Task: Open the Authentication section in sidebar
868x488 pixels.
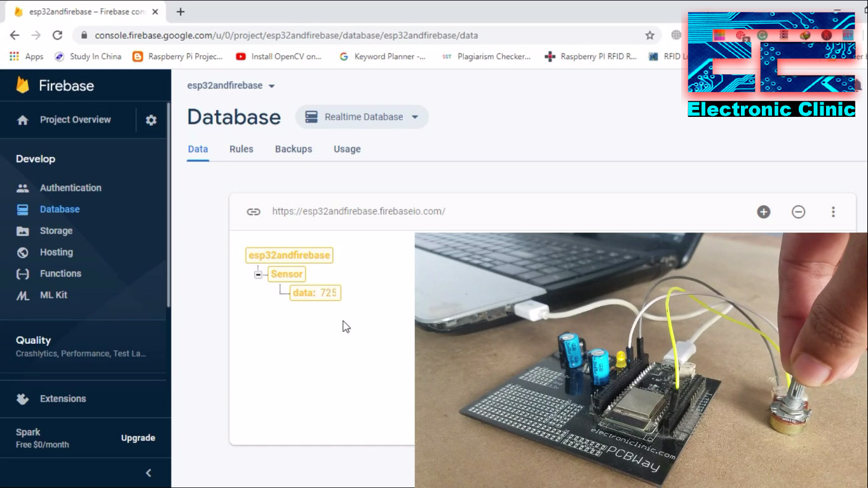Action: (x=71, y=187)
